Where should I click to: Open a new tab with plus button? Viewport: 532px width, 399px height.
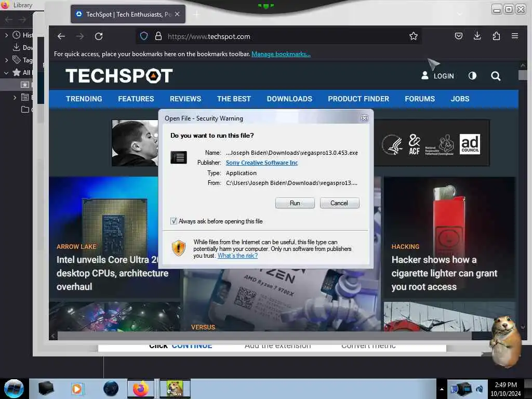click(x=196, y=14)
